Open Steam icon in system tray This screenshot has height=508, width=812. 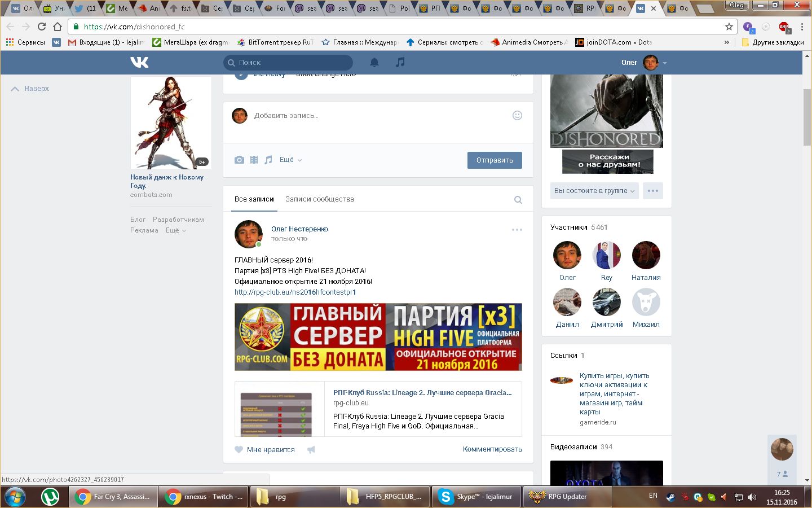[x=670, y=497]
